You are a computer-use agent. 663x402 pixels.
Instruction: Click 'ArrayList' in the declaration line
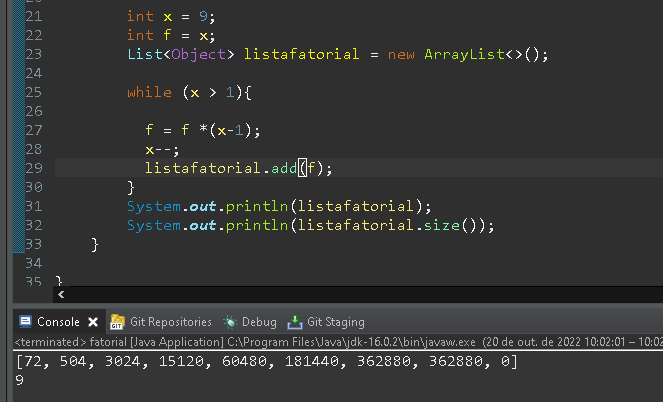[464, 54]
